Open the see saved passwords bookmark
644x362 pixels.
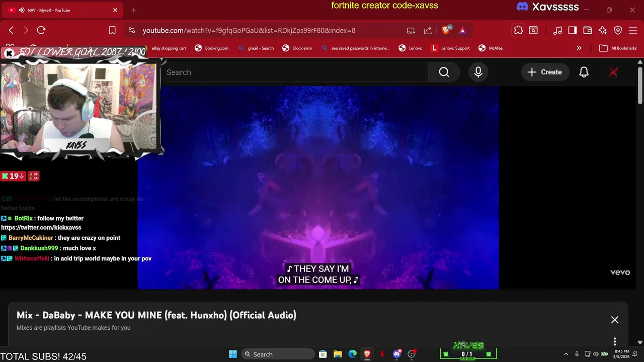coord(355,48)
